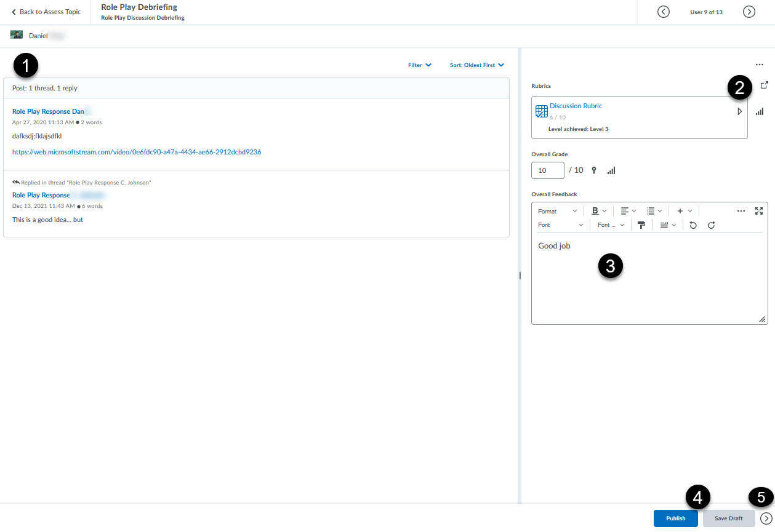Expand the Discussion Rubric triangle
Image resolution: width=775 pixels, height=532 pixels.
(739, 111)
